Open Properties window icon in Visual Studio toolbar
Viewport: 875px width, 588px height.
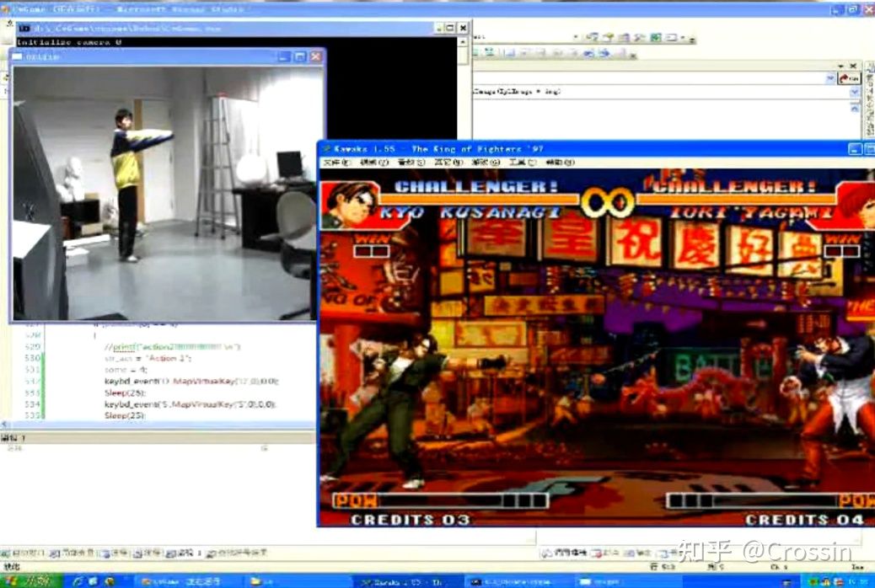click(x=609, y=37)
